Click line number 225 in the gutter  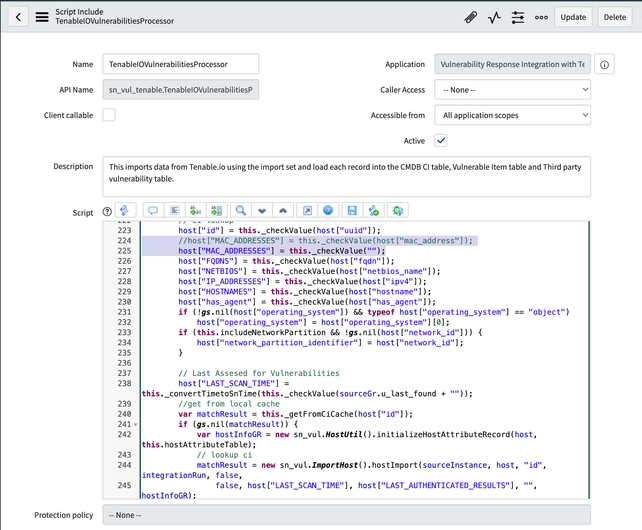[124, 251]
